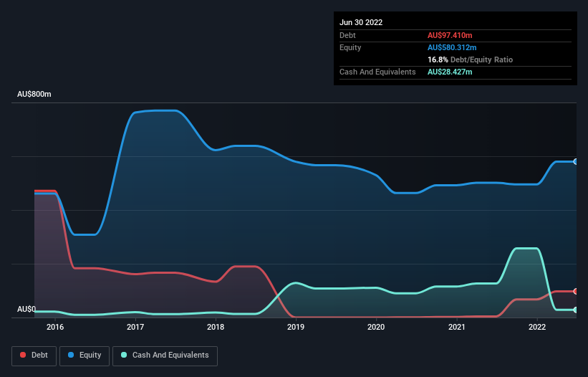The height and width of the screenshot is (377, 588).
Task: Click the AU$0 y-axis label
Action: tap(26, 309)
